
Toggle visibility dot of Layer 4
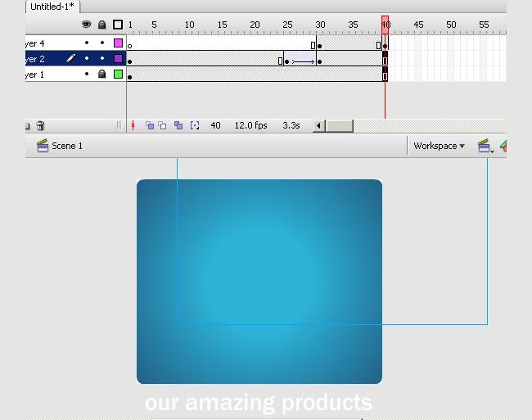(x=87, y=43)
